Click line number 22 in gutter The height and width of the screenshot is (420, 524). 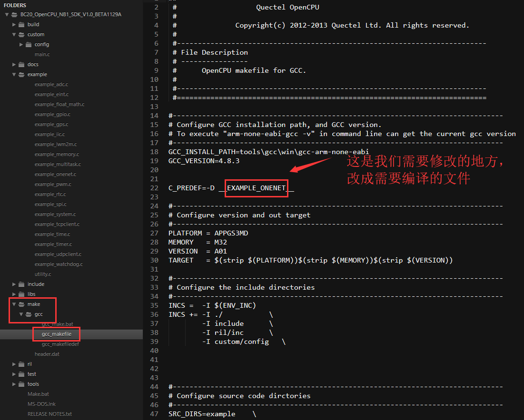[154, 188]
